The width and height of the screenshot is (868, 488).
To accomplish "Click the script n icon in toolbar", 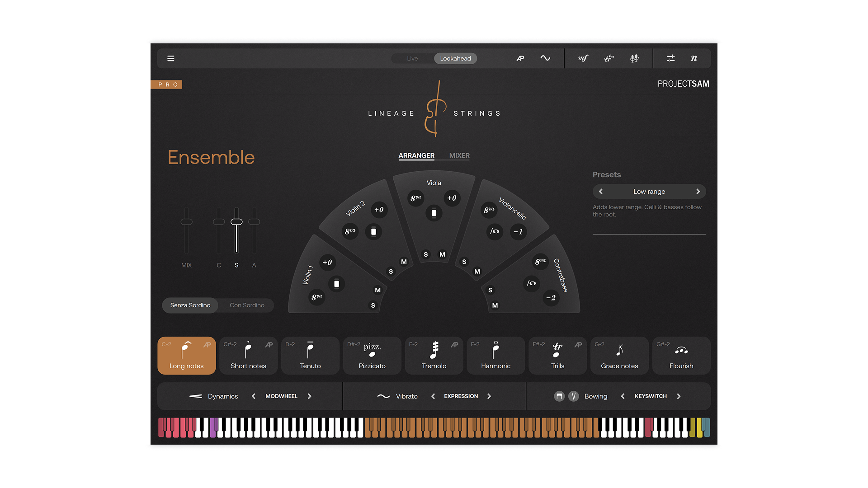I will [x=694, y=58].
